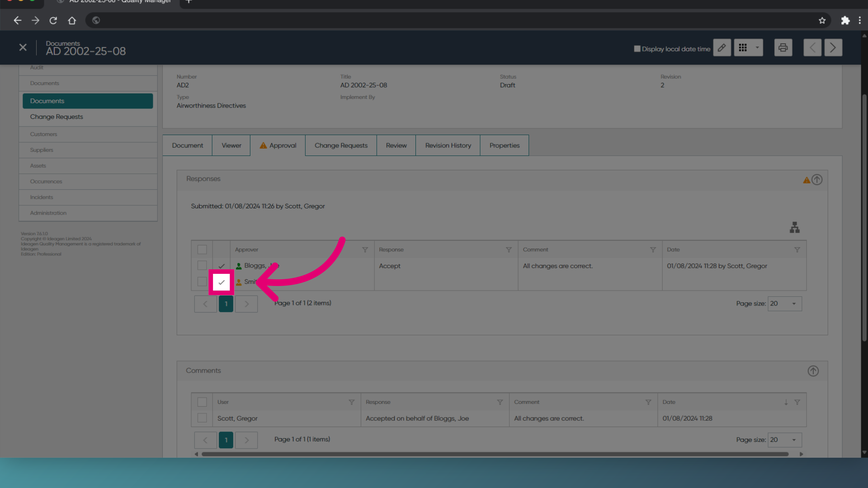Screen dimensions: 868x488
Task: Click the warning triangle in Responses header
Action: (806, 180)
